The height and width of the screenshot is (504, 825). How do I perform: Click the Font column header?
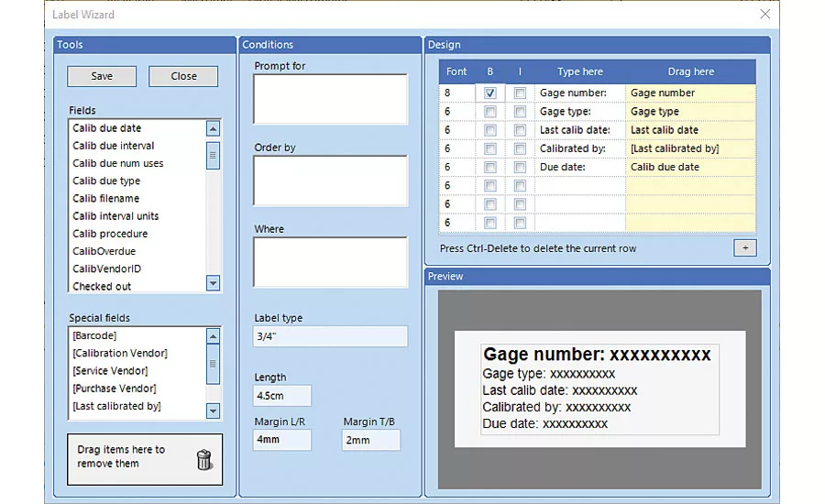456,71
